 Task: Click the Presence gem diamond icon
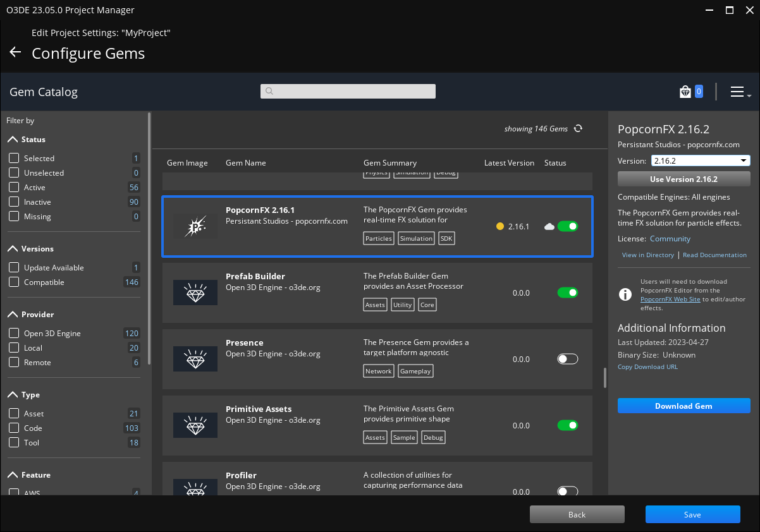click(195, 359)
